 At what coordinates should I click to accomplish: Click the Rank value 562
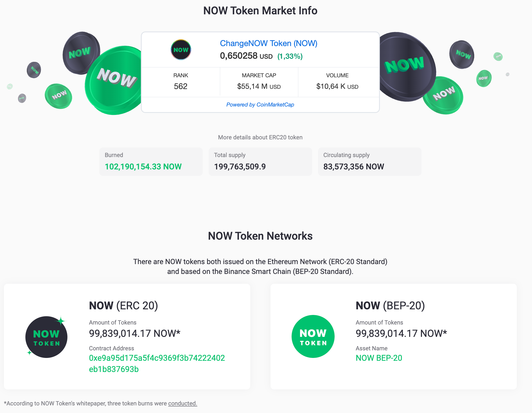coord(181,86)
